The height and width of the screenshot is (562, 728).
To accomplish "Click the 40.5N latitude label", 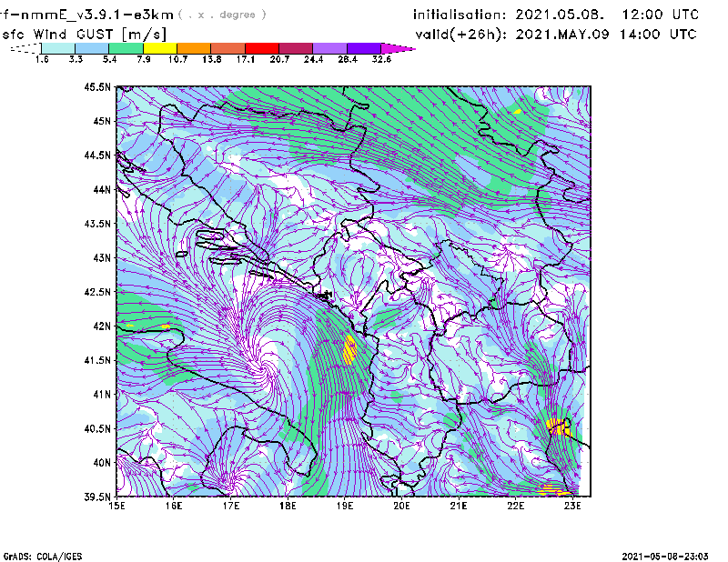I will pyautogui.click(x=97, y=429).
